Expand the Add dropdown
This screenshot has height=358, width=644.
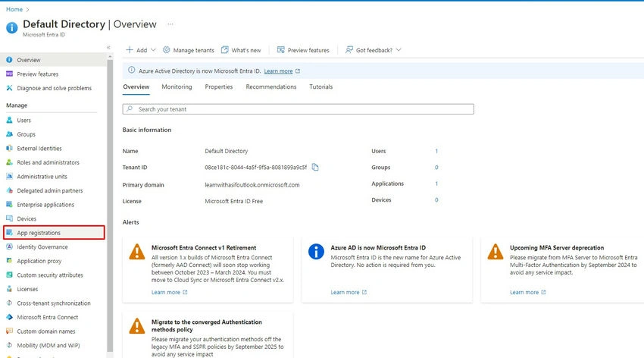coord(141,50)
